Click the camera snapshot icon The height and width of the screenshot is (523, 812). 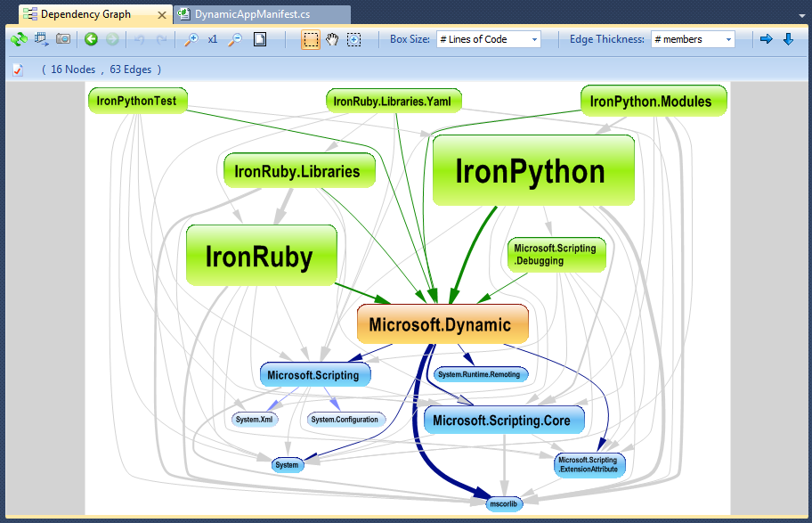click(63, 39)
